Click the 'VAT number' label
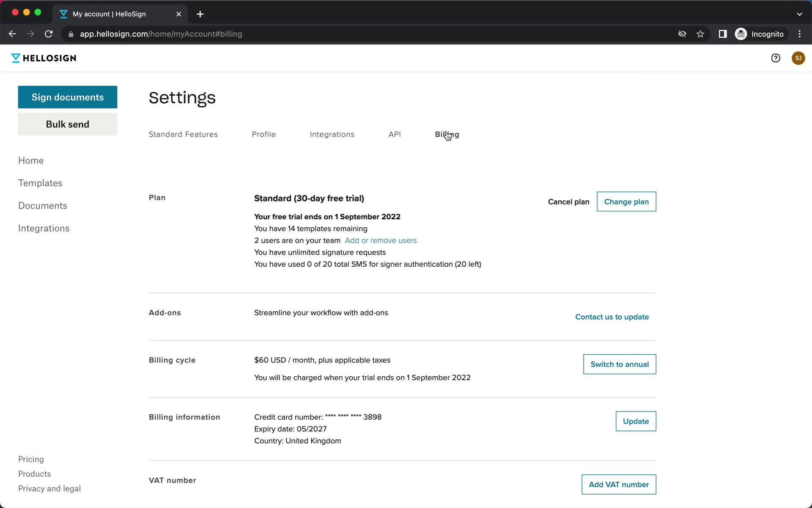812x508 pixels. point(173,480)
